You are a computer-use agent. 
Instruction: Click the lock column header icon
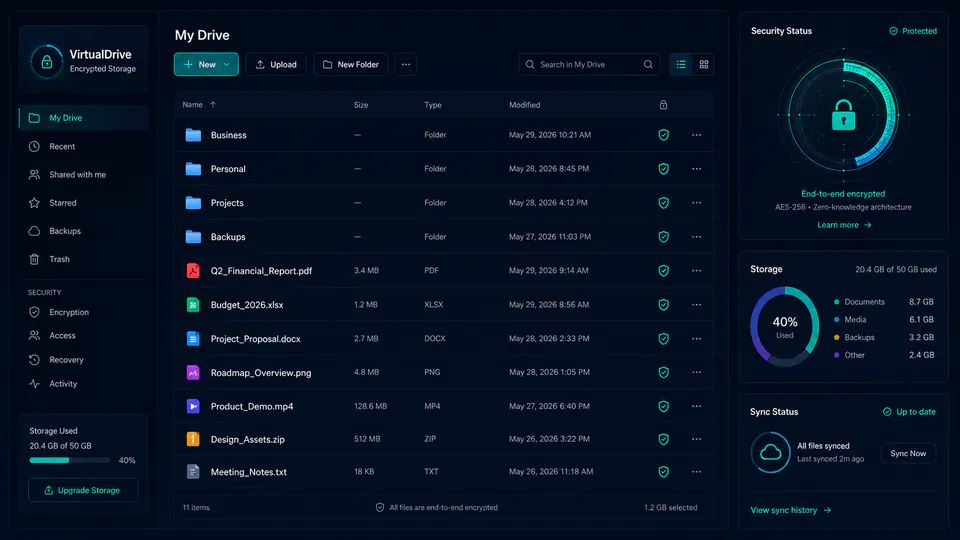tap(663, 105)
